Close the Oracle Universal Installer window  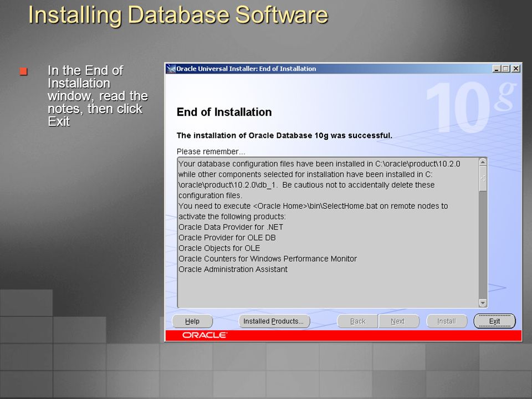[x=516, y=69]
